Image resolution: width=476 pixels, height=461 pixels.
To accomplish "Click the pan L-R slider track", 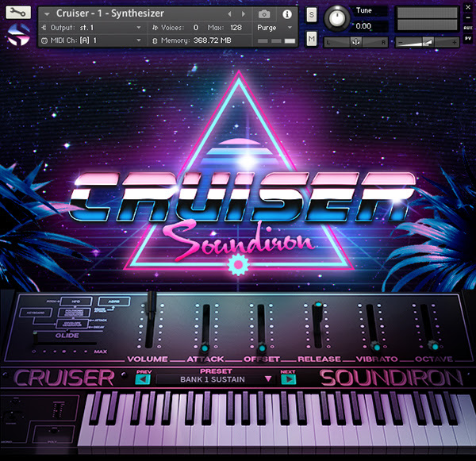I will pos(355,42).
